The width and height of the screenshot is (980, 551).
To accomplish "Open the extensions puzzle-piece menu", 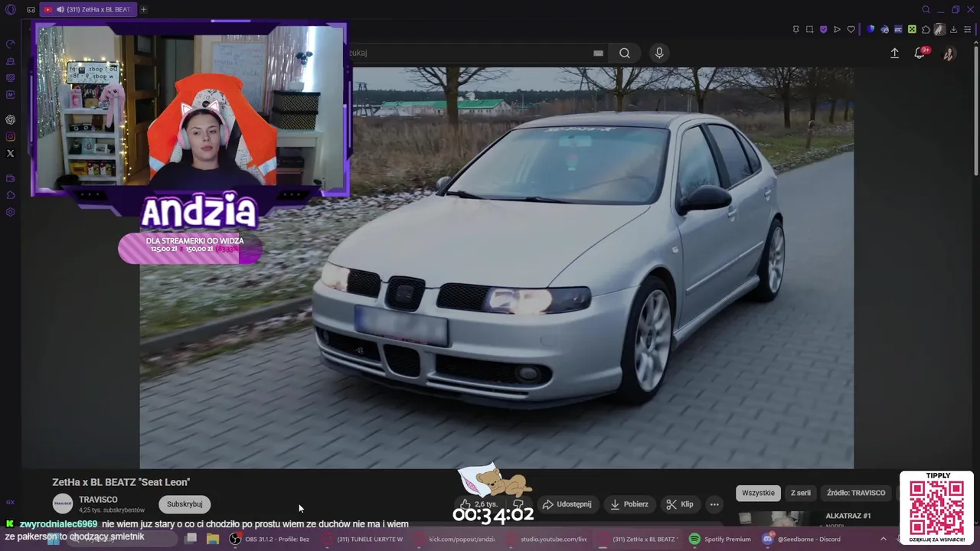I will click(x=926, y=29).
